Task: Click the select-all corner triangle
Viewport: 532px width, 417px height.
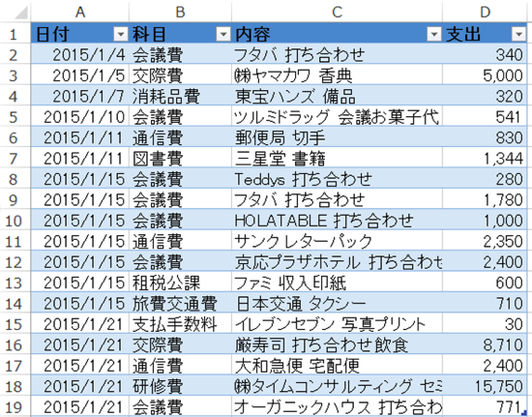Action: point(21,14)
